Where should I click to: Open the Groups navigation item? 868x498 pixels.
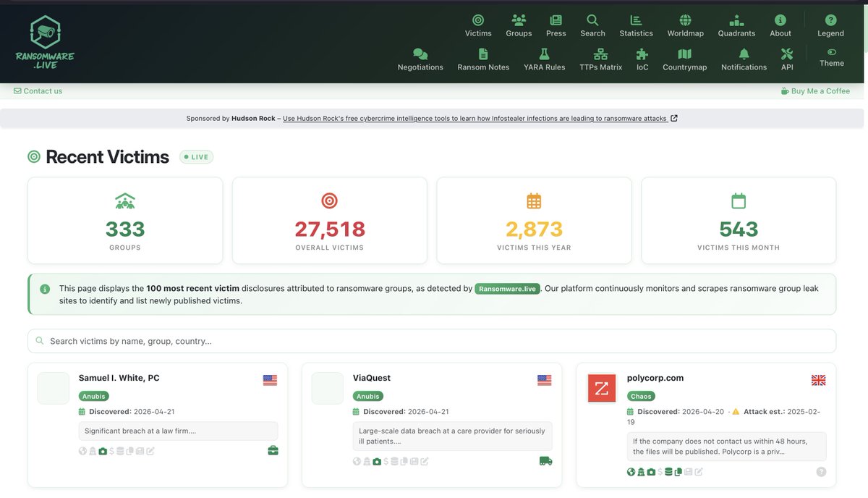(x=519, y=25)
